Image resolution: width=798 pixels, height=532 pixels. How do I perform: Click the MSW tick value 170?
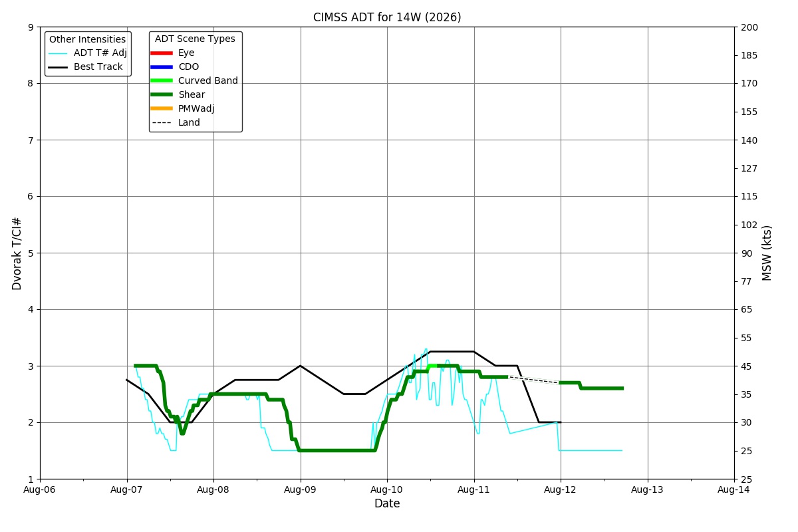tap(749, 84)
